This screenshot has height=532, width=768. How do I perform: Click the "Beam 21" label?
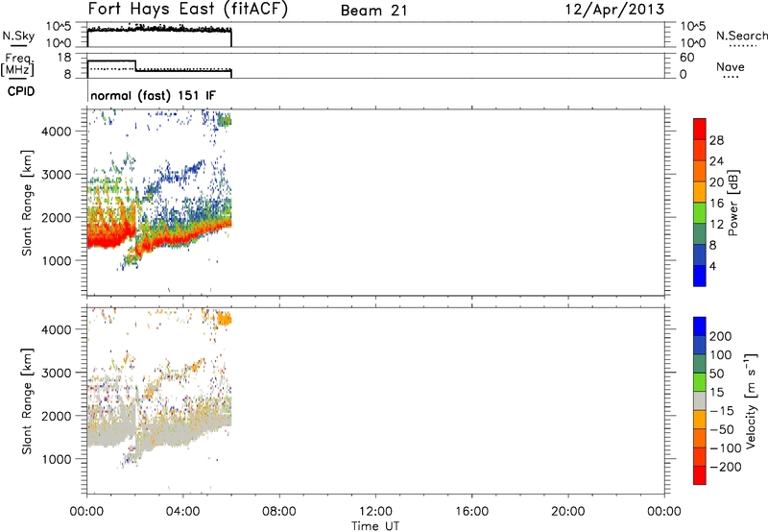[373, 11]
